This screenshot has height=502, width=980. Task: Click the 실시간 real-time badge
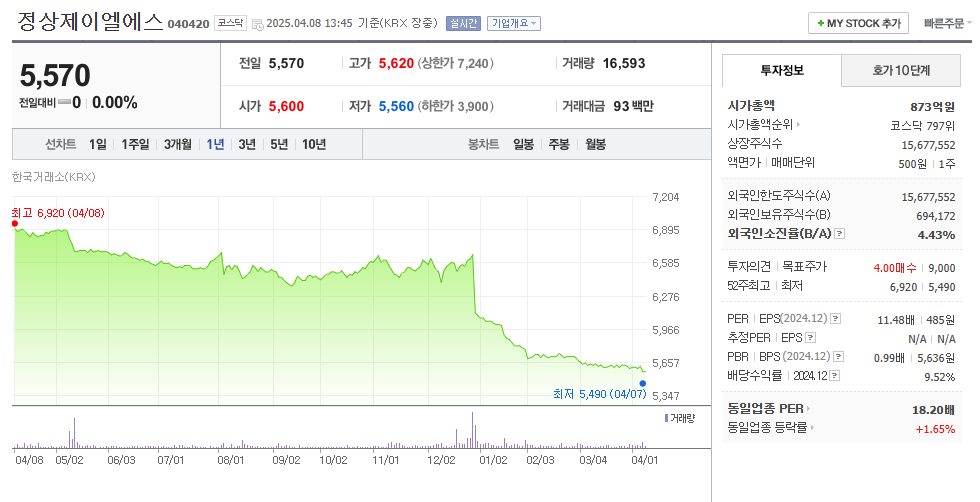[463, 23]
